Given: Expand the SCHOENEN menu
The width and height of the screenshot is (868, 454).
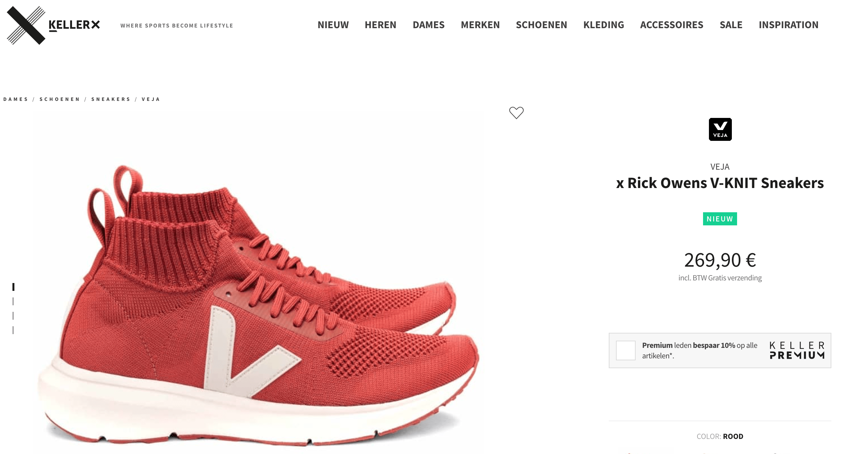Looking at the screenshot, I should coord(541,25).
